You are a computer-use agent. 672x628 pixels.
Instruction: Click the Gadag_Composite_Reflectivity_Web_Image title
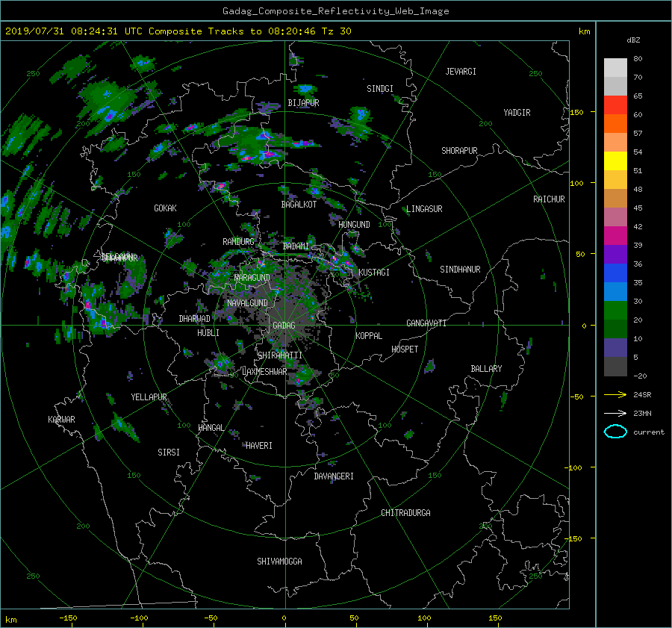pyautogui.click(x=336, y=11)
